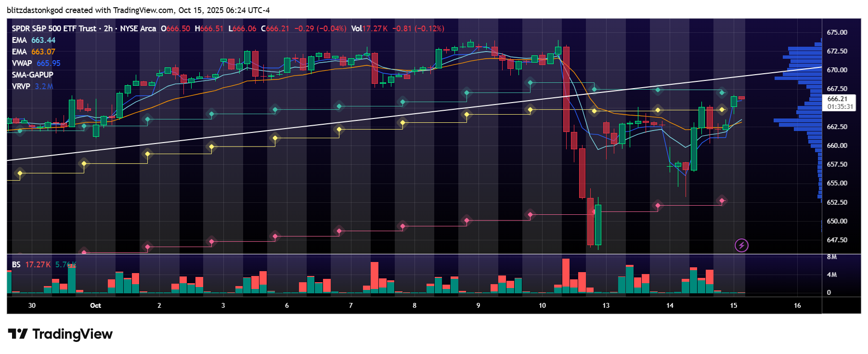The image size is (868, 354).
Task: Click the 30 date on time axis
Action: point(32,305)
